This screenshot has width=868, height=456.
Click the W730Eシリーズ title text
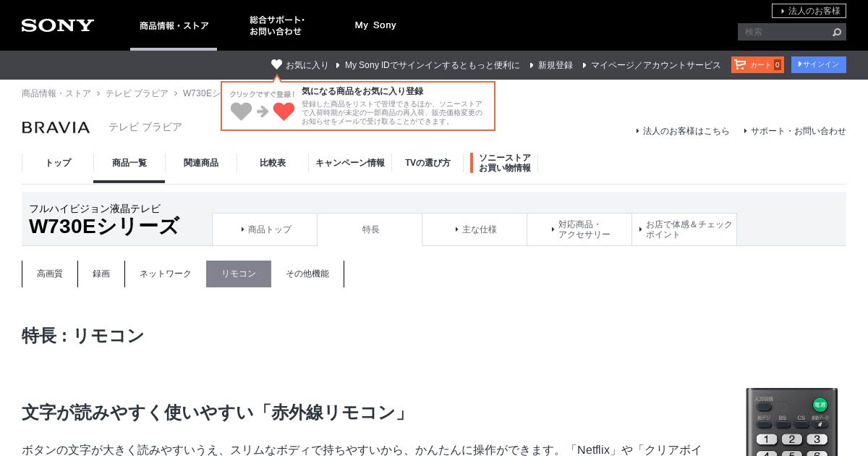(x=104, y=227)
